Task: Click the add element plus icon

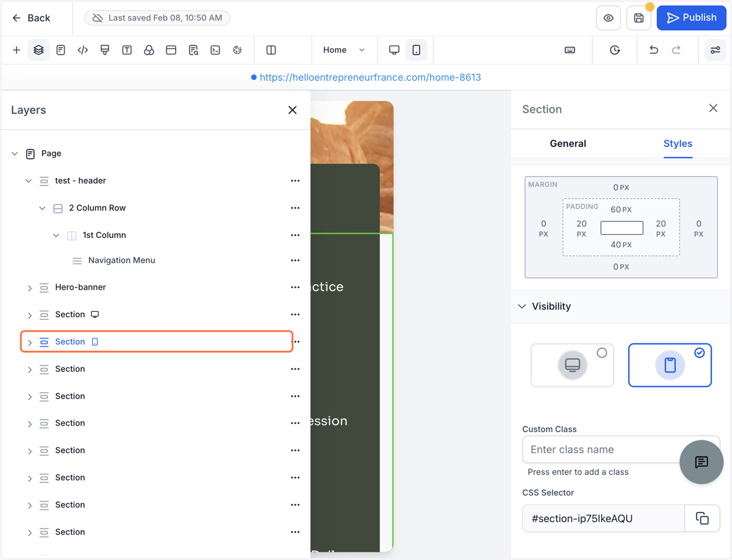Action: pos(16,50)
